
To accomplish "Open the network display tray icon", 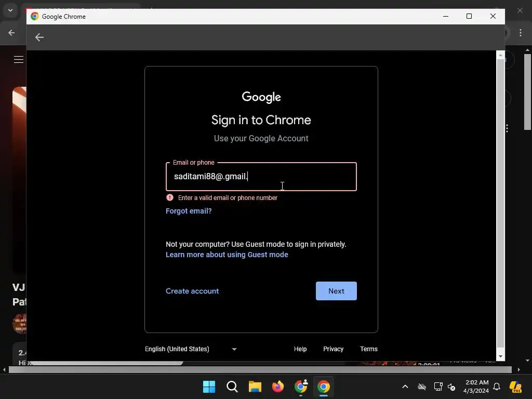I will [x=438, y=387].
